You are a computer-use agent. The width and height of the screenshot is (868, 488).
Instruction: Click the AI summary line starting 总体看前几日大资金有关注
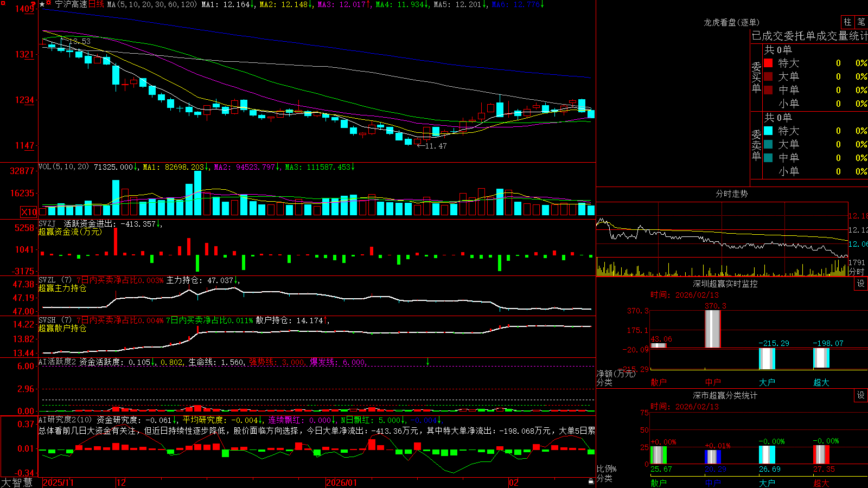pyautogui.click(x=317, y=431)
